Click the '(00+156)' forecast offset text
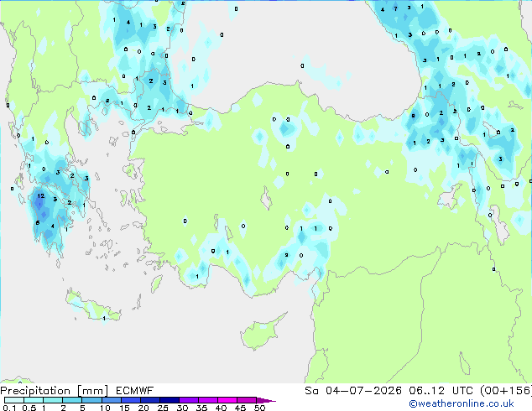Screen dimensions: 532x411 (506, 391)
